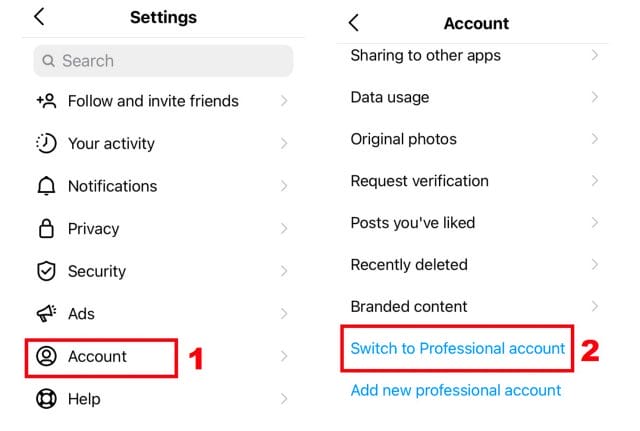Click the shield checkmark Security icon

[46, 271]
